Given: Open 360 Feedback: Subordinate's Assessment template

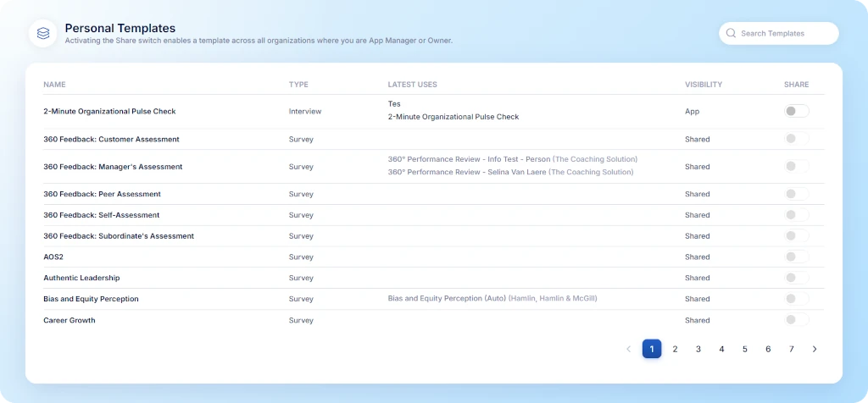Looking at the screenshot, I should click(x=119, y=236).
